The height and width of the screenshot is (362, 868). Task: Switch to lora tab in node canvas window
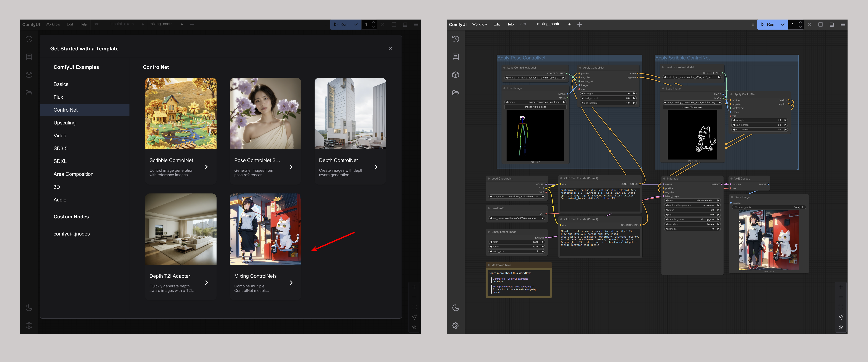tap(523, 24)
